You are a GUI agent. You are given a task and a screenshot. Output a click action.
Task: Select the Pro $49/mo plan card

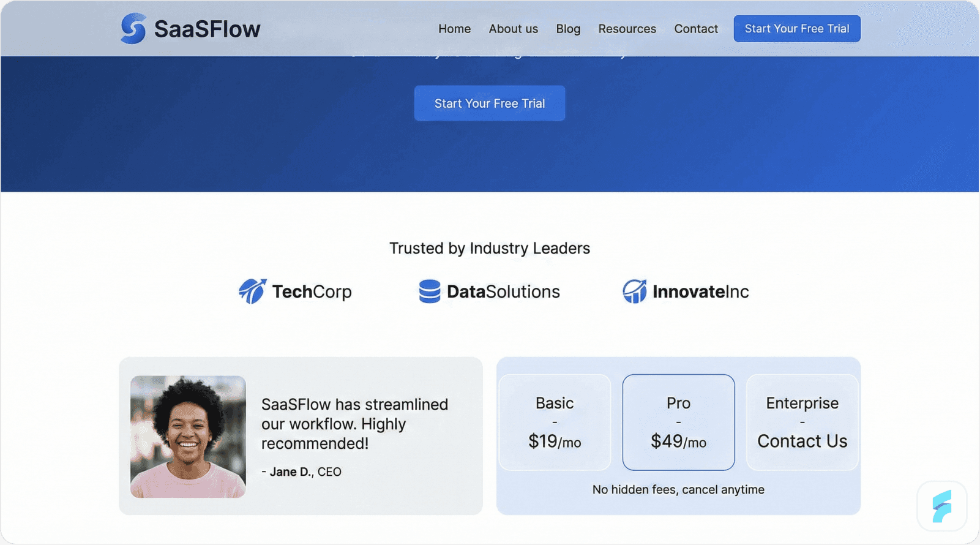click(x=678, y=423)
